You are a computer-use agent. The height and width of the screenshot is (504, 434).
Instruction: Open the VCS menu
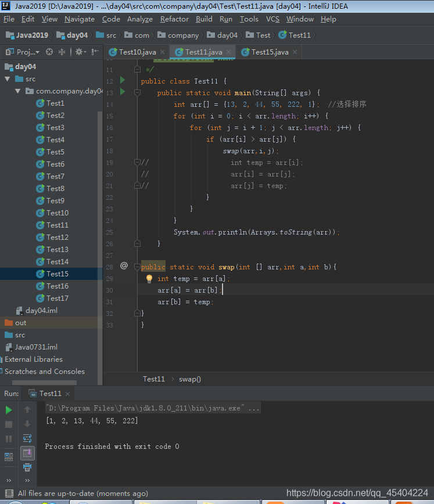click(x=272, y=19)
